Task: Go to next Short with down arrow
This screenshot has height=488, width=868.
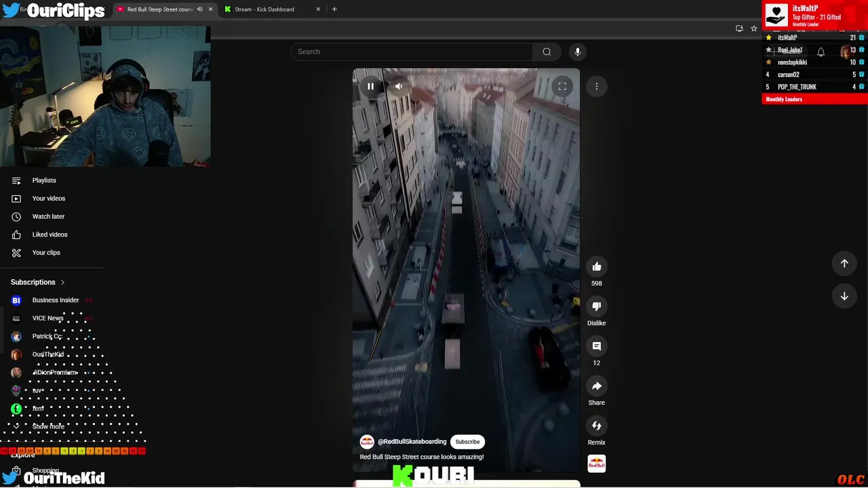Action: pyautogui.click(x=844, y=296)
